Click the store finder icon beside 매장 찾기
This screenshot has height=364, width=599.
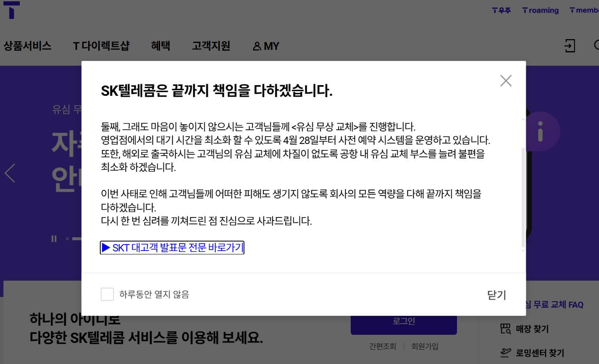tap(506, 329)
